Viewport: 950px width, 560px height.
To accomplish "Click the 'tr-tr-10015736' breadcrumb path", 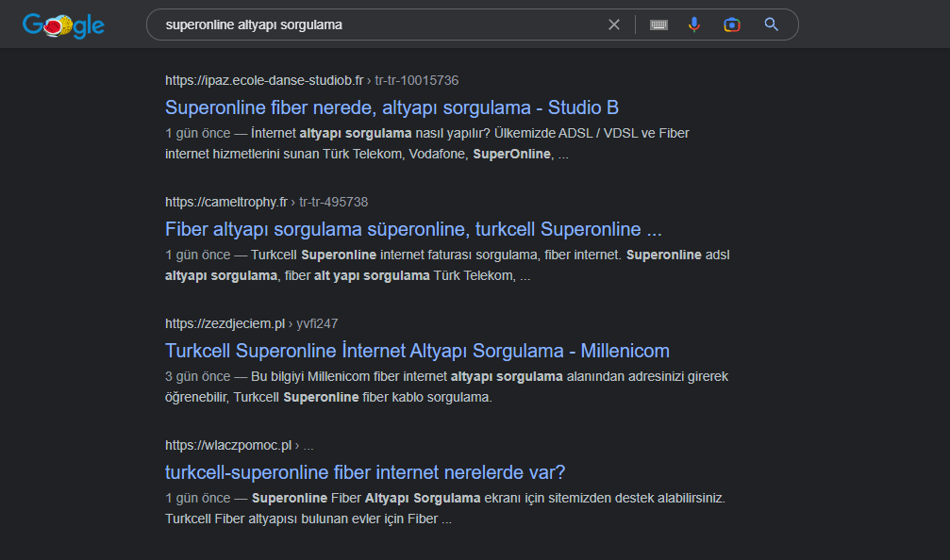I will coord(416,80).
